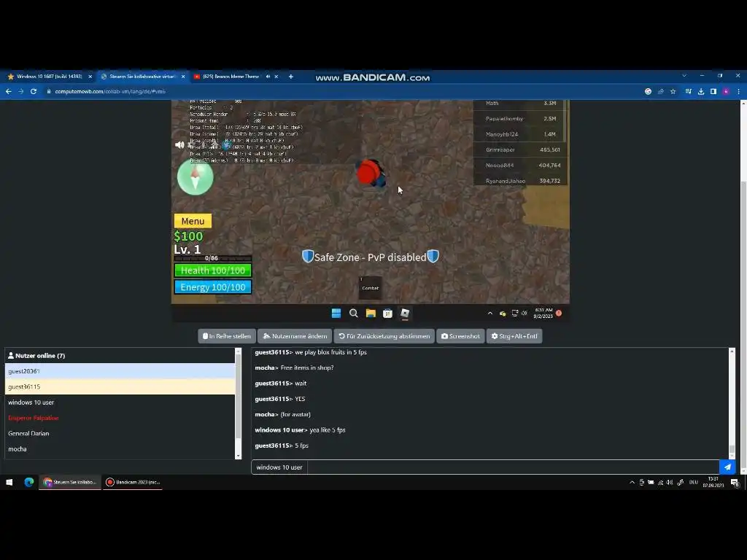
Task: Go forward in the browser
Action: click(21, 91)
